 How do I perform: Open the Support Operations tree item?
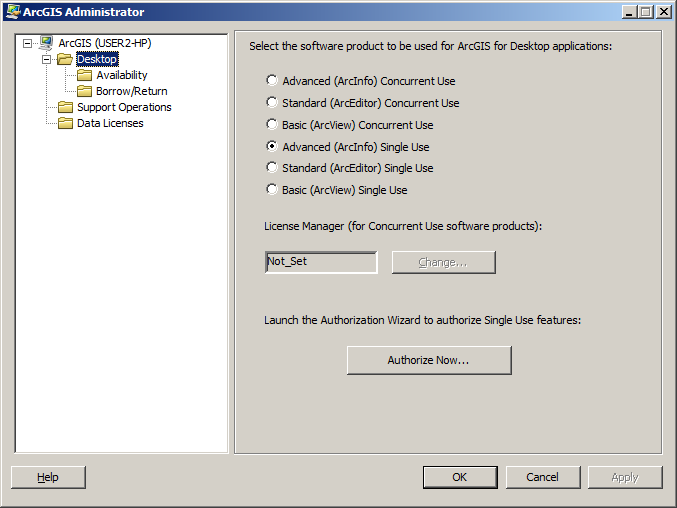tap(124, 107)
